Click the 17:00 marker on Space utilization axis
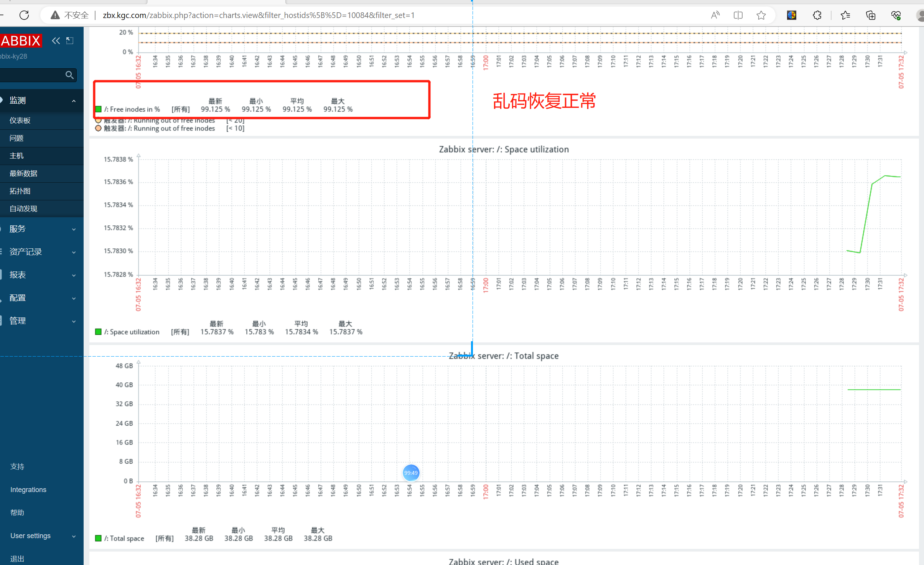Screen dimensions: 924x565 [x=486, y=286]
